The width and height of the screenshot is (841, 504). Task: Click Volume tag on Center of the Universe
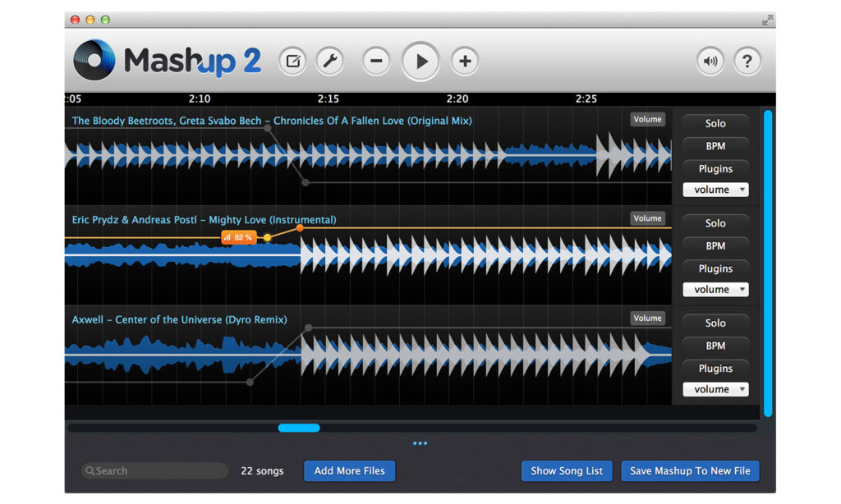click(647, 318)
